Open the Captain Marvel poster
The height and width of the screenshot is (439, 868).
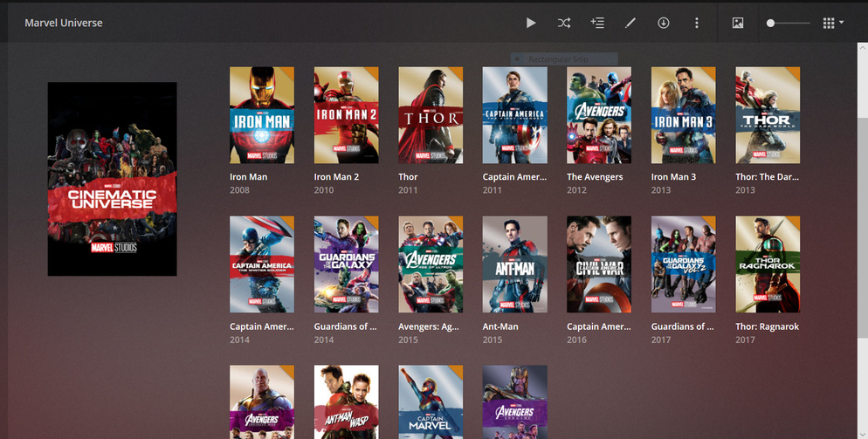[431, 402]
